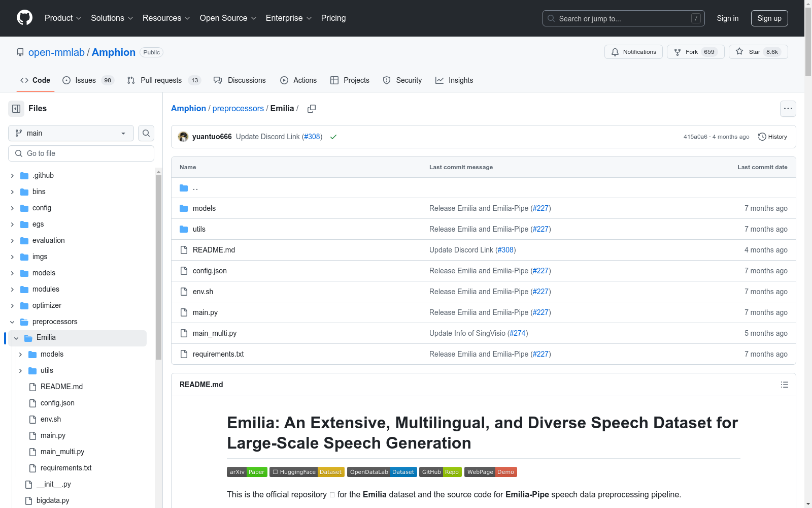Open the main branch selector dropdown
This screenshot has width=812, height=508.
coord(71,133)
